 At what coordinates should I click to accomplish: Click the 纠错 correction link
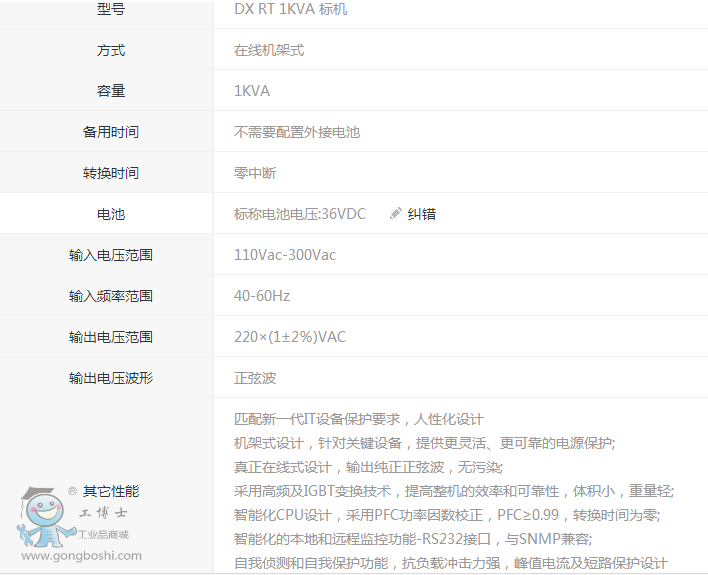422,214
